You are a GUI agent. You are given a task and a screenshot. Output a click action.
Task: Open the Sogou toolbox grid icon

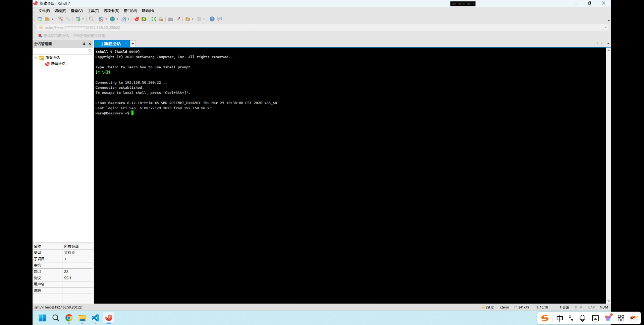pos(621,318)
